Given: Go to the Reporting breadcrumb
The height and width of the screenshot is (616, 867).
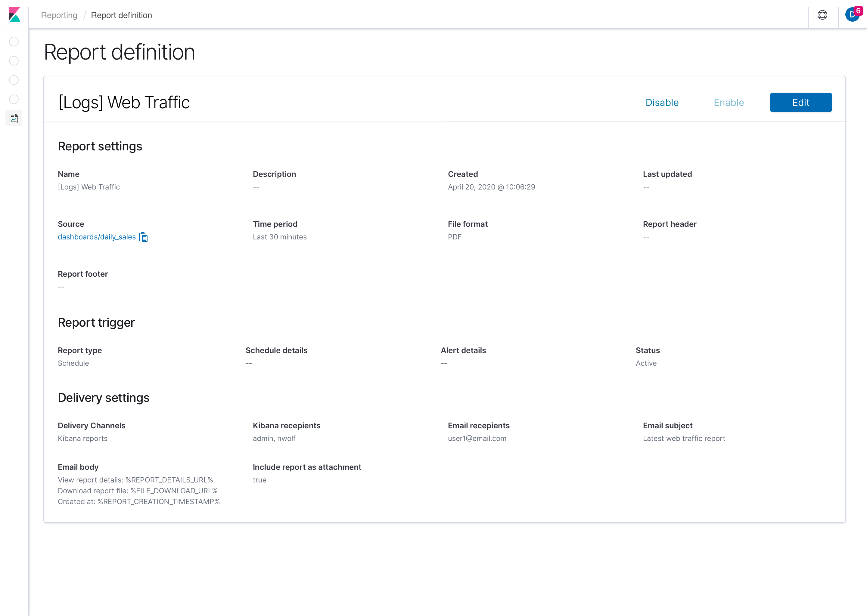Looking at the screenshot, I should [59, 15].
